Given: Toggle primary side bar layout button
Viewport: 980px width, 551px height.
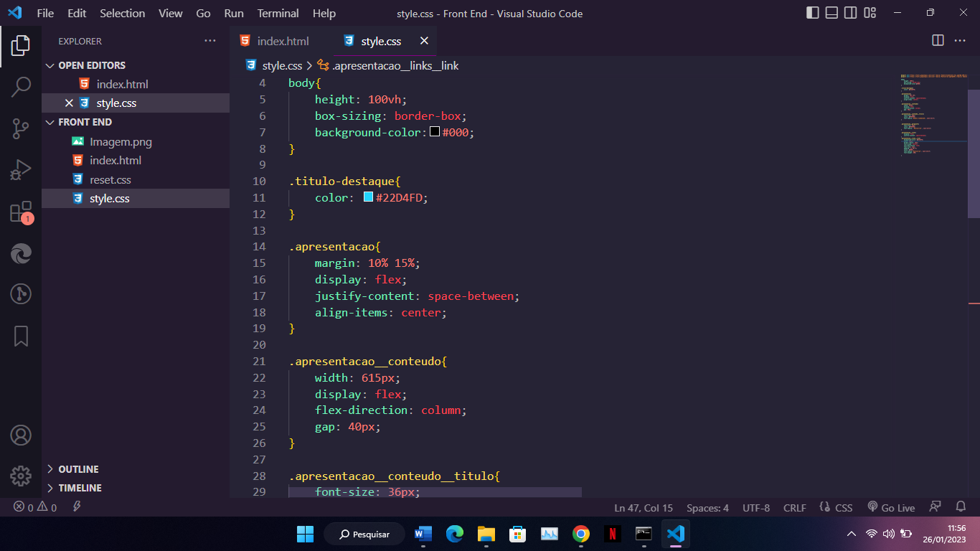Looking at the screenshot, I should (x=813, y=13).
